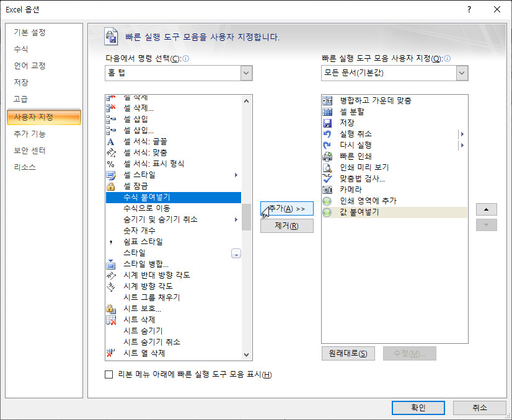Screen dimensions: 512x420
Task: Click the 추가(A) >> button
Action: (x=287, y=209)
